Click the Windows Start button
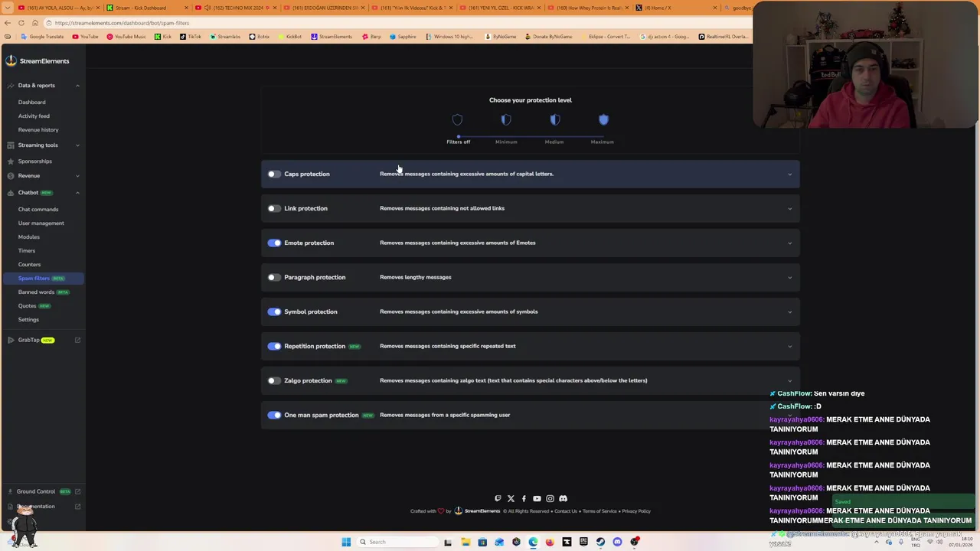Screen dimensions: 980x551 [x=346, y=542]
